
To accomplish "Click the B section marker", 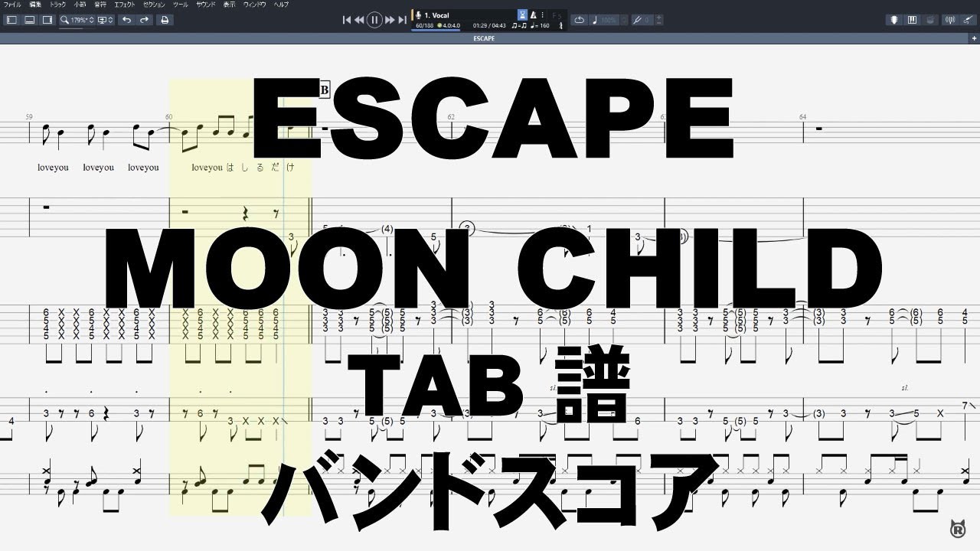I will tap(324, 90).
